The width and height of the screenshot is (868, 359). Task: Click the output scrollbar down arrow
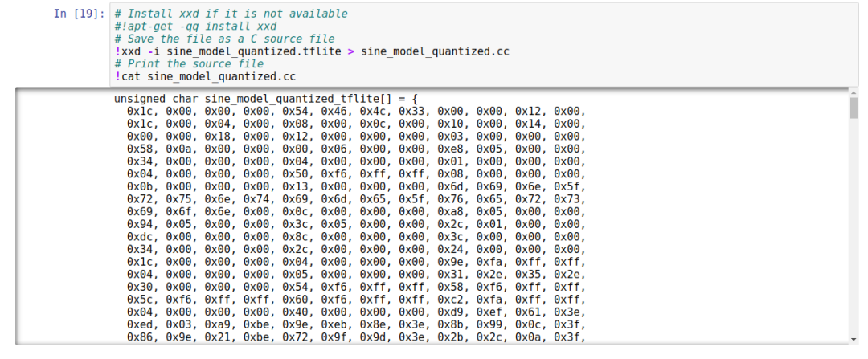(x=854, y=339)
